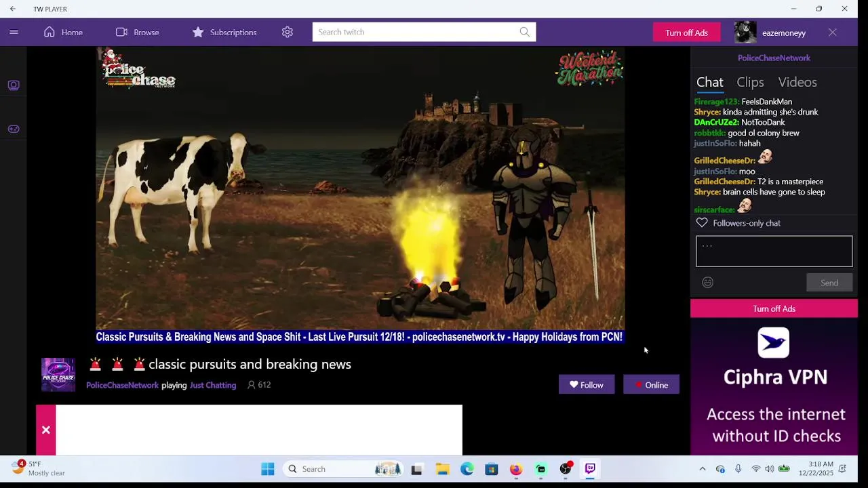Switch to the Clips tab

(750, 82)
